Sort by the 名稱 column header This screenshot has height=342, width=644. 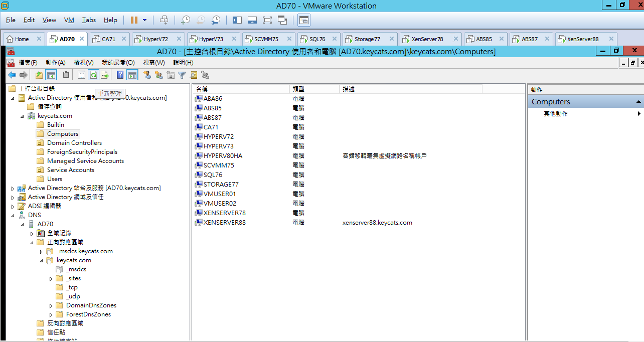click(x=241, y=89)
